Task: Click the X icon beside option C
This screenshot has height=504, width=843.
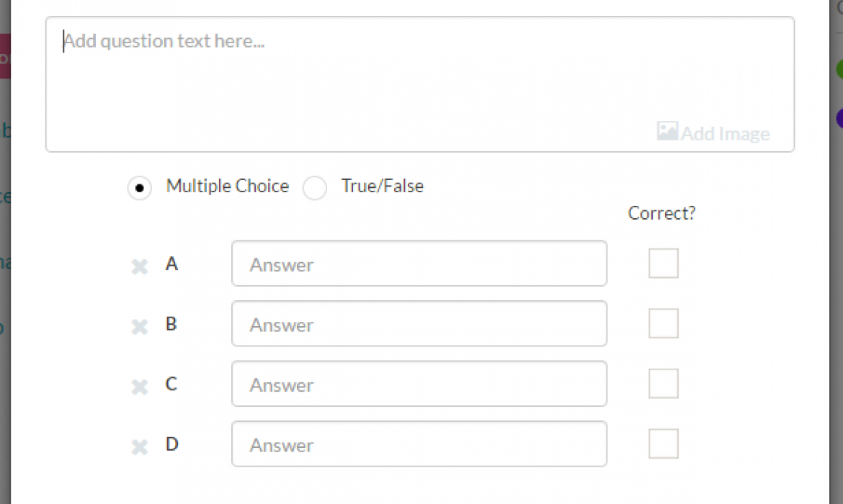Action: pos(139,387)
